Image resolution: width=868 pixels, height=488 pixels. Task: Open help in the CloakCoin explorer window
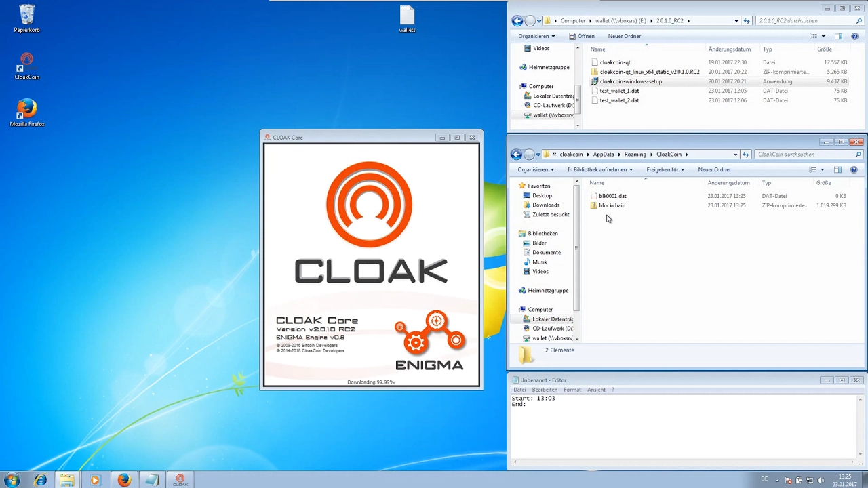(854, 169)
